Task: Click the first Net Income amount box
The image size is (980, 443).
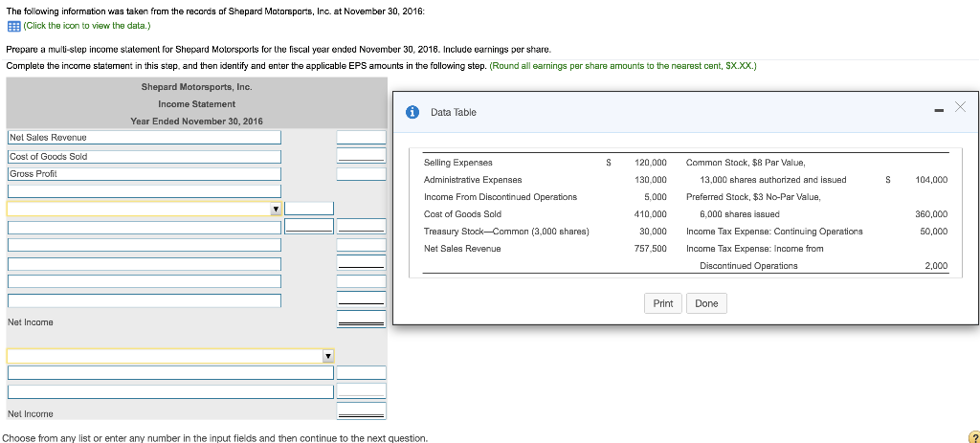Action: [x=361, y=319]
